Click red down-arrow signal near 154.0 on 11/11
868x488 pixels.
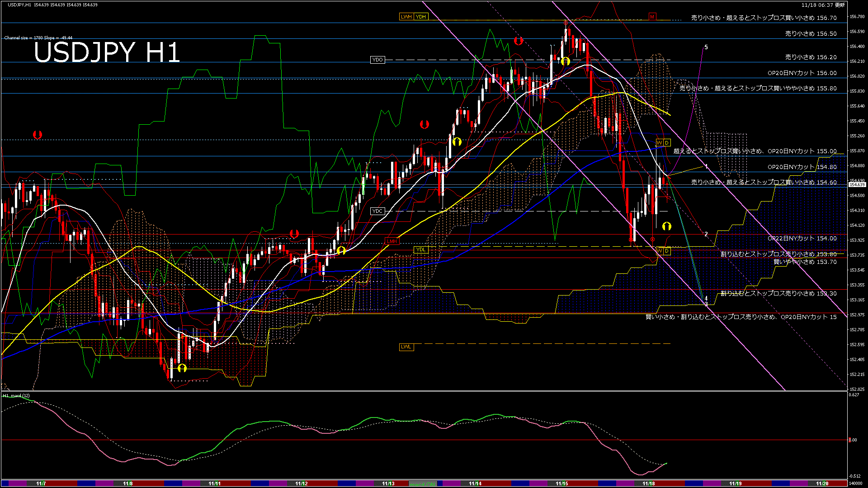[x=294, y=234]
